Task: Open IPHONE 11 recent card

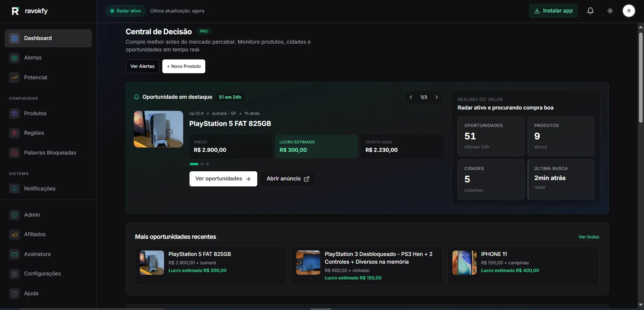Action: [x=524, y=266]
